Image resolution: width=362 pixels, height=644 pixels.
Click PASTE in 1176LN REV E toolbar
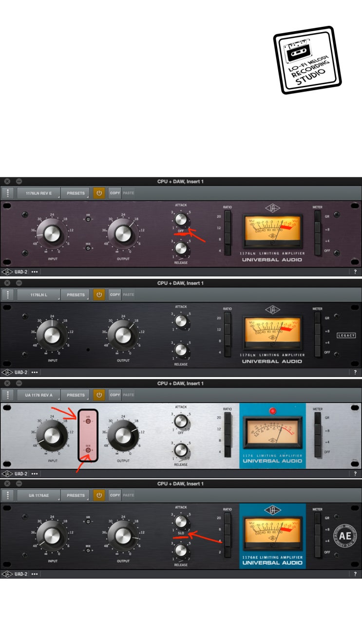129,193
